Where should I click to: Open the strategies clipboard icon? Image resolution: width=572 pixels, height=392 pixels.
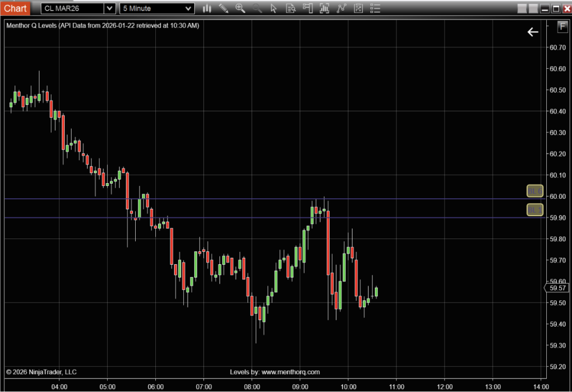point(358,8)
